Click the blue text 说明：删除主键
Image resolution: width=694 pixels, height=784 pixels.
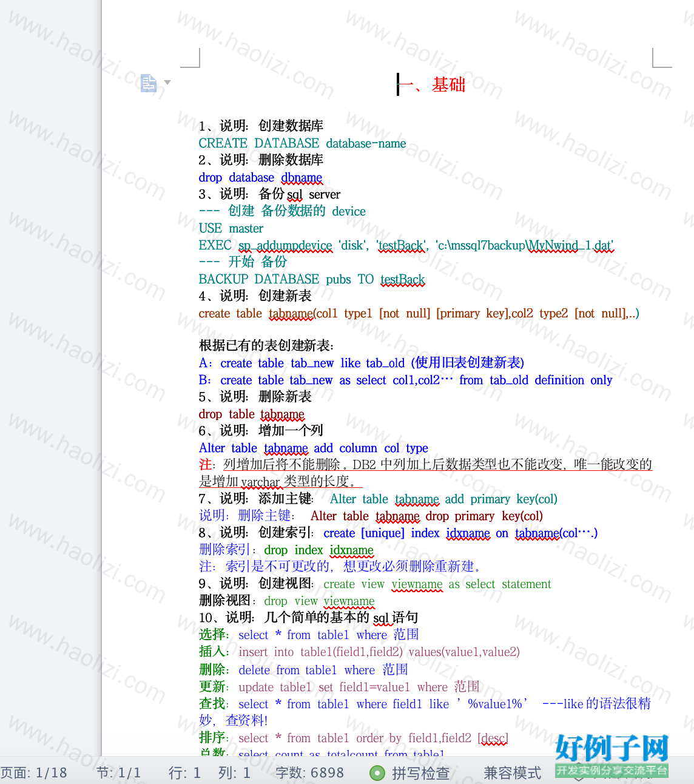pyautogui.click(x=246, y=516)
